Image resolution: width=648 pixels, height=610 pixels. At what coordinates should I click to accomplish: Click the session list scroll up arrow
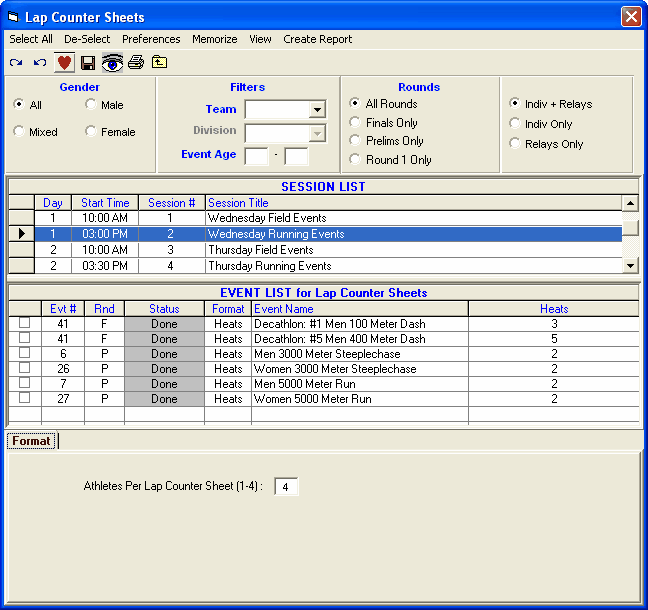(x=630, y=203)
